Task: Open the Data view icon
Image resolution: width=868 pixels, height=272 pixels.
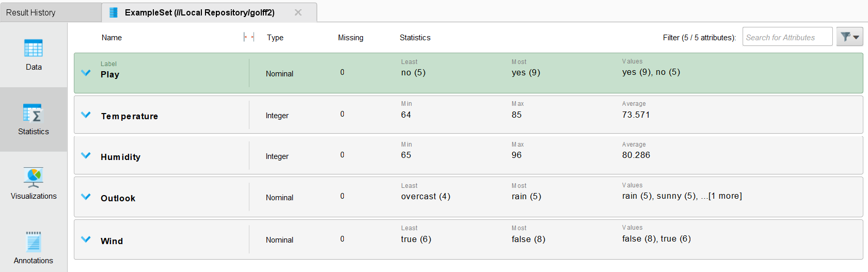Action: (34, 49)
